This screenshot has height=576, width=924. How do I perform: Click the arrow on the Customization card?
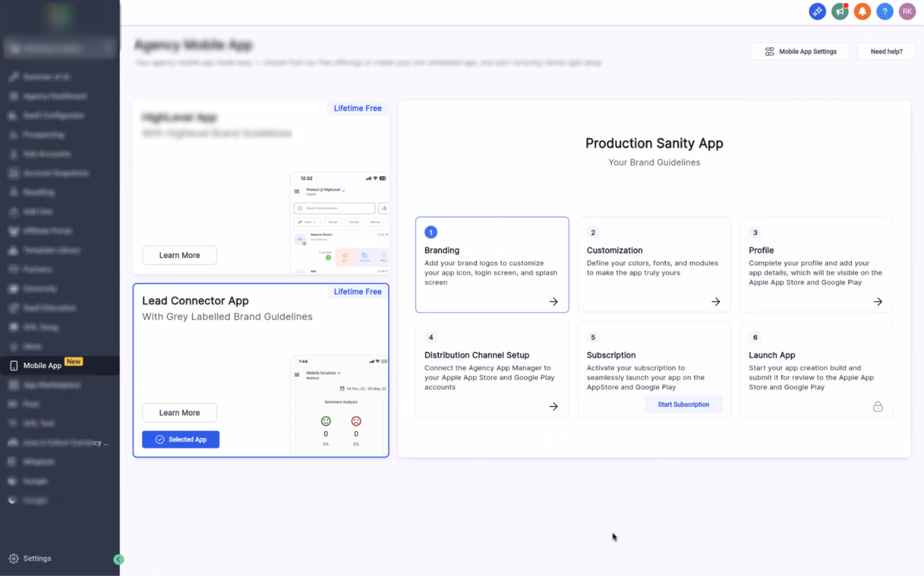(715, 302)
